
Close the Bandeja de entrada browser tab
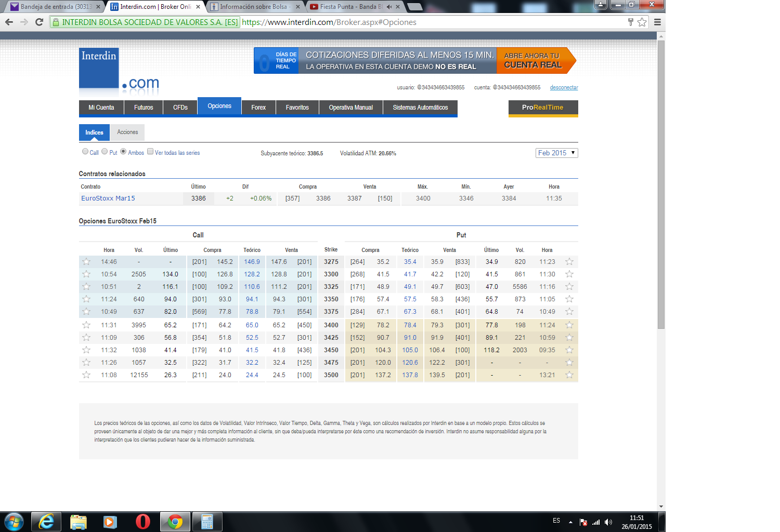click(98, 7)
